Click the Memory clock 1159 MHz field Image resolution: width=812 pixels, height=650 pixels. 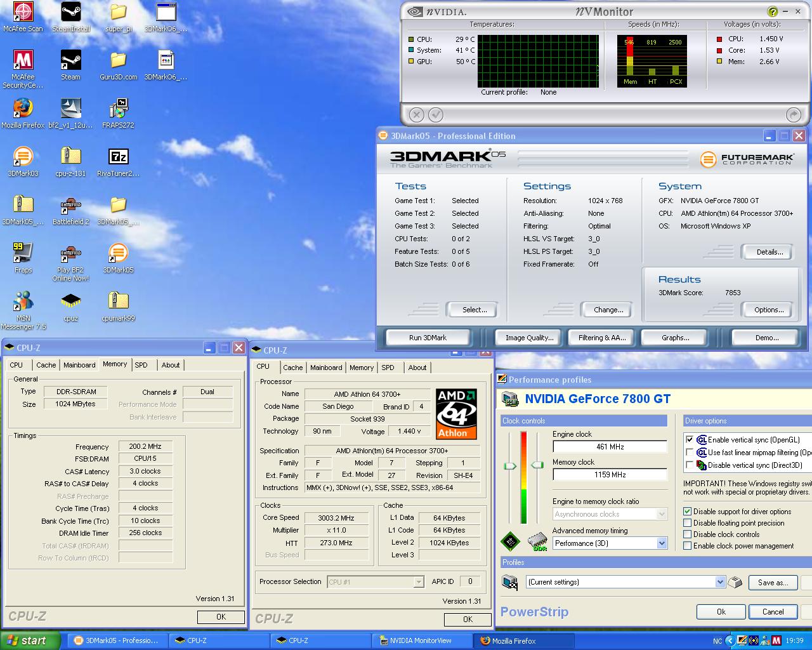click(x=610, y=475)
